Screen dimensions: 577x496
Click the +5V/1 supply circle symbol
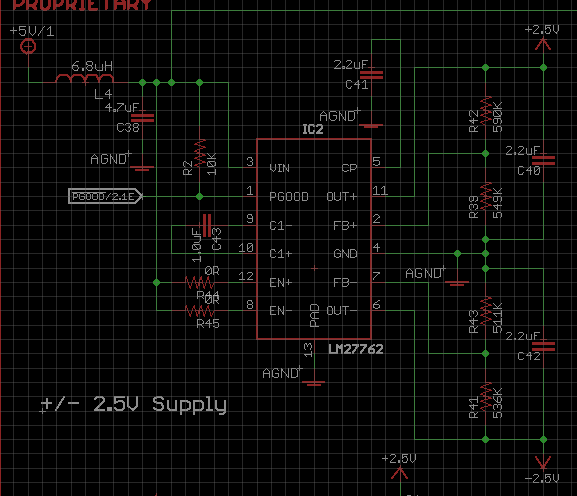[28, 47]
